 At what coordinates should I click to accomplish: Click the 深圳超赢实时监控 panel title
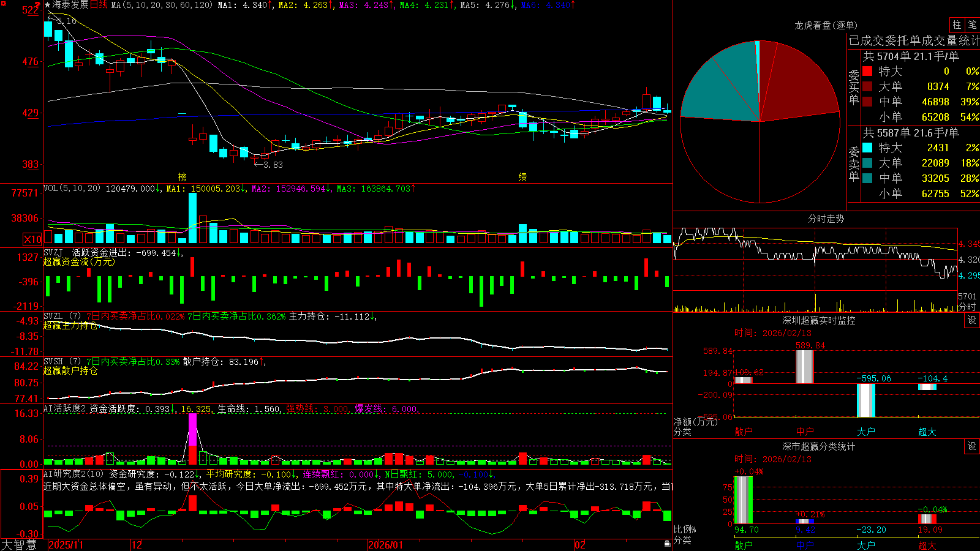point(818,320)
